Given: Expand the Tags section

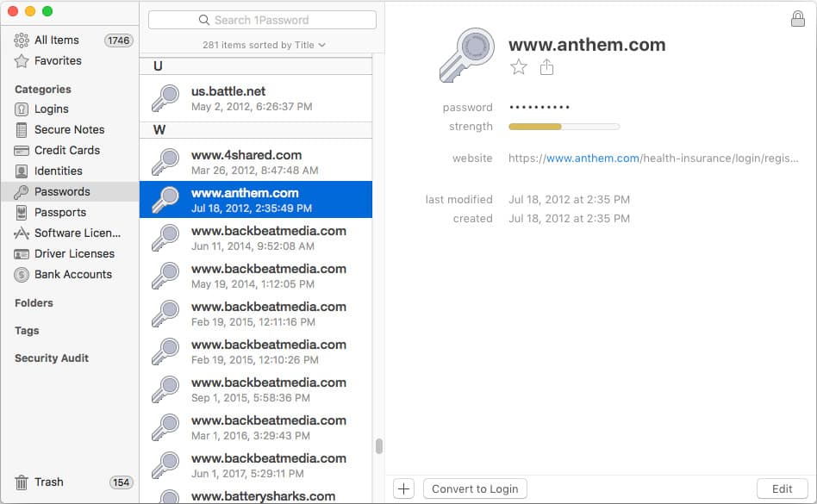Looking at the screenshot, I should 27,331.
